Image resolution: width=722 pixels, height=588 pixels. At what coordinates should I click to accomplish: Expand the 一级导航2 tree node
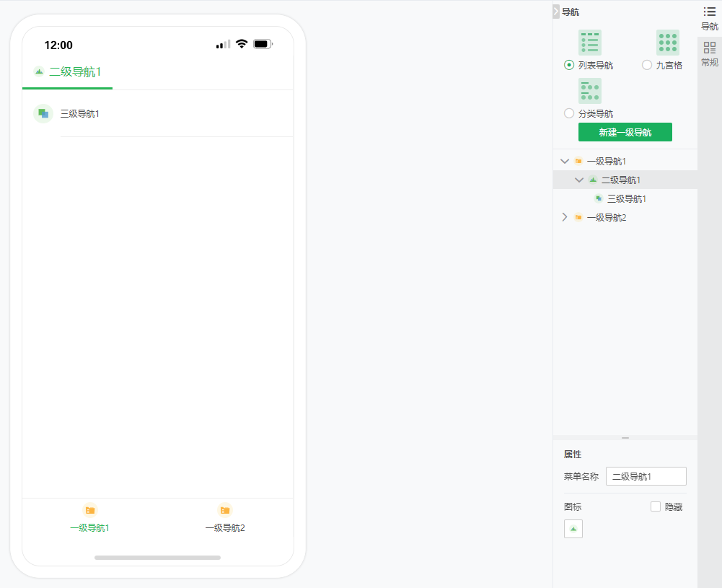(565, 217)
